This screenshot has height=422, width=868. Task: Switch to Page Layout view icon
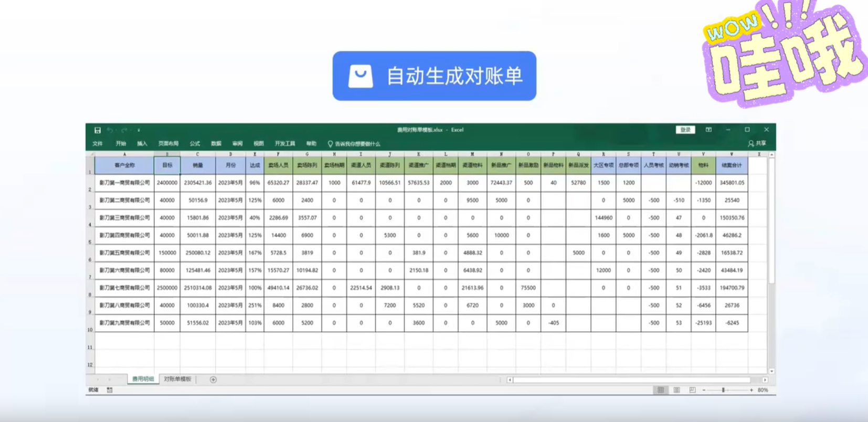tap(676, 390)
